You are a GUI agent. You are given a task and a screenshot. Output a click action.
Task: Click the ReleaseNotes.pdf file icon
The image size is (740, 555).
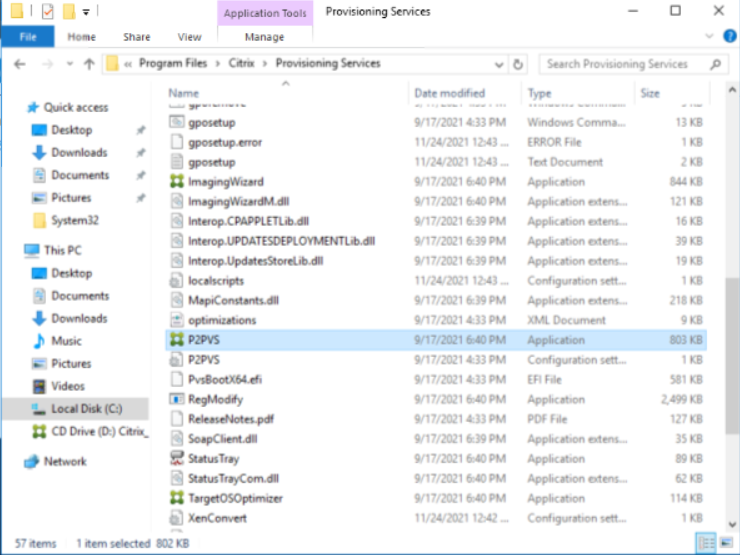tap(177, 419)
